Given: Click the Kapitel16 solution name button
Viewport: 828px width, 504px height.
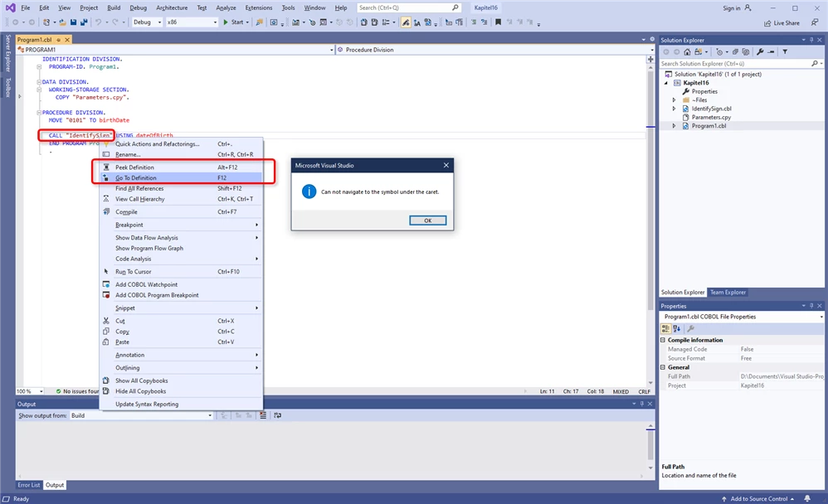Looking at the screenshot, I should pyautogui.click(x=486, y=8).
